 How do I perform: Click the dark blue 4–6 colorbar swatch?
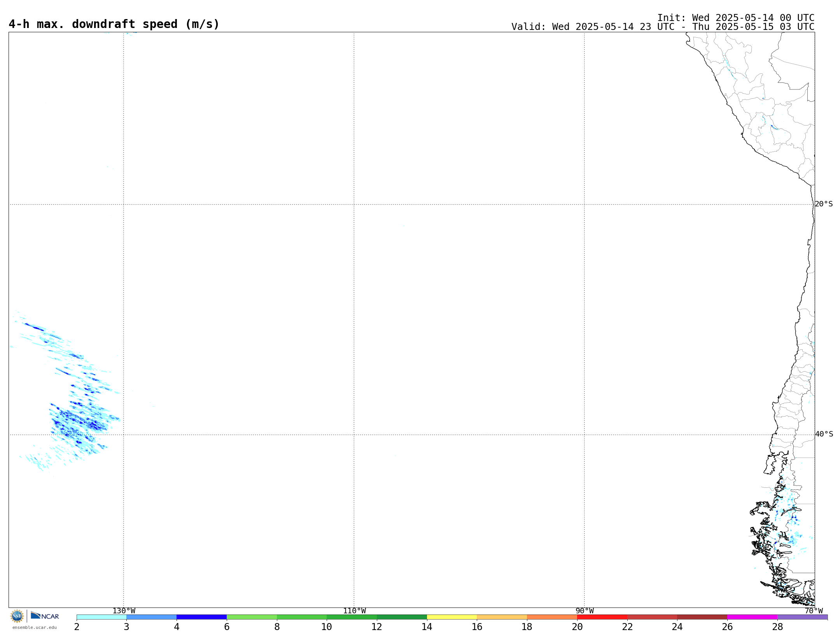202,617
